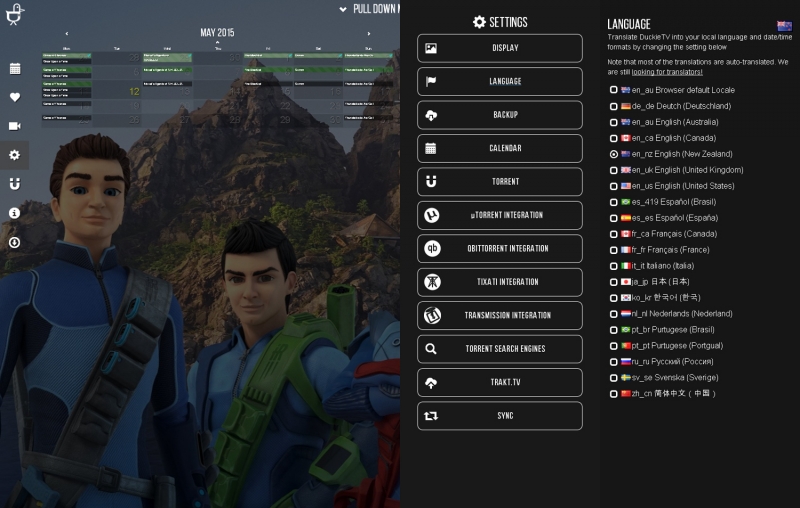Image resolution: width=800 pixels, height=508 pixels.
Task: Open uTorrent Integration settings
Action: (499, 215)
